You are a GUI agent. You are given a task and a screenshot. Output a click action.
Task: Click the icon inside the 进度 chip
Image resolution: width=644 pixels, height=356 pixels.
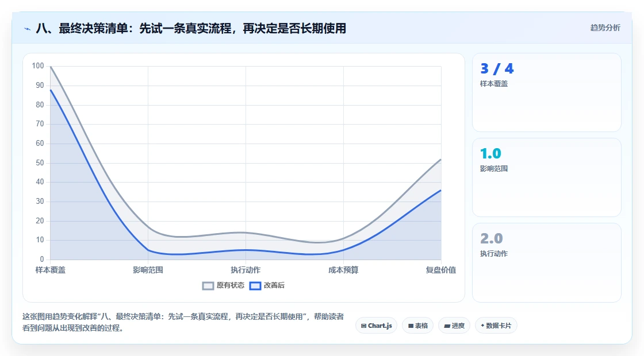coord(447,326)
